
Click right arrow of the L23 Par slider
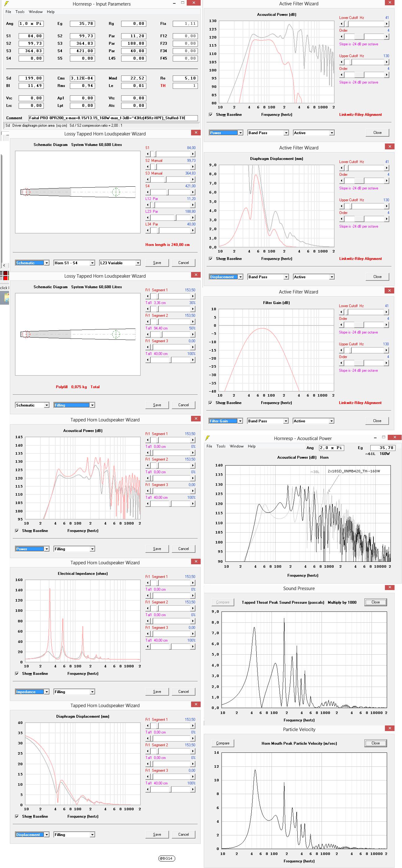click(x=193, y=218)
